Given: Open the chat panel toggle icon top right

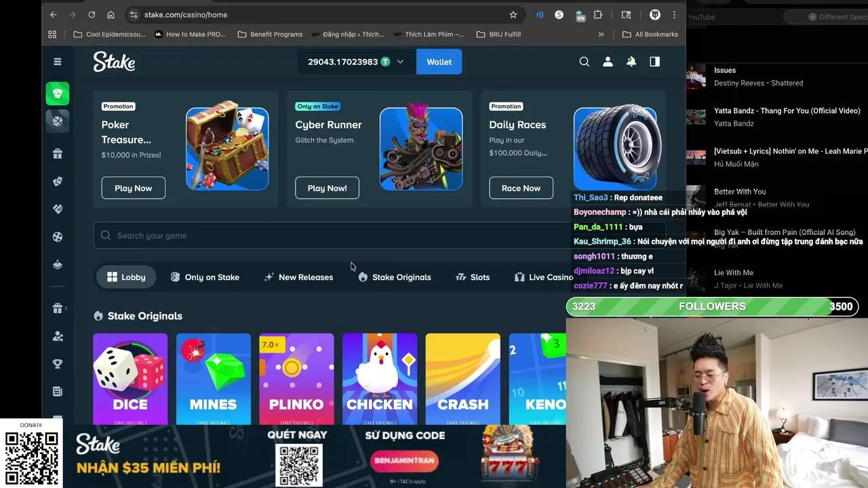Looking at the screenshot, I should point(653,61).
